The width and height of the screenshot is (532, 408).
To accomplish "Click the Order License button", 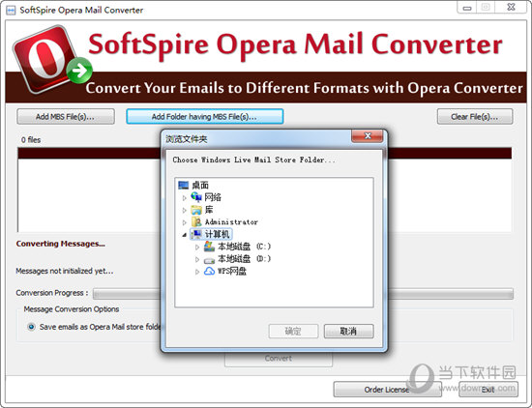I will [x=387, y=390].
